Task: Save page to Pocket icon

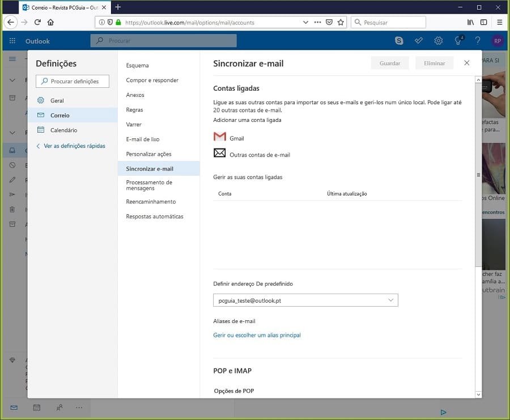Action: tap(329, 22)
